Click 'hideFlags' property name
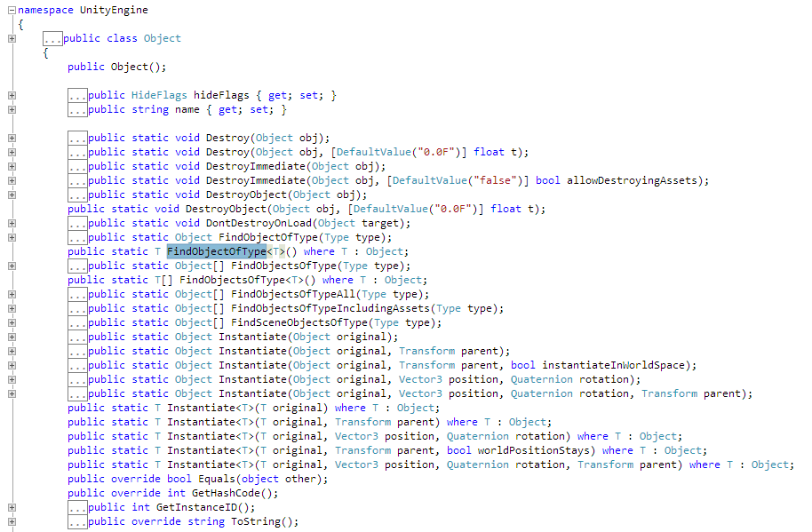The image size is (812, 532). 221,95
